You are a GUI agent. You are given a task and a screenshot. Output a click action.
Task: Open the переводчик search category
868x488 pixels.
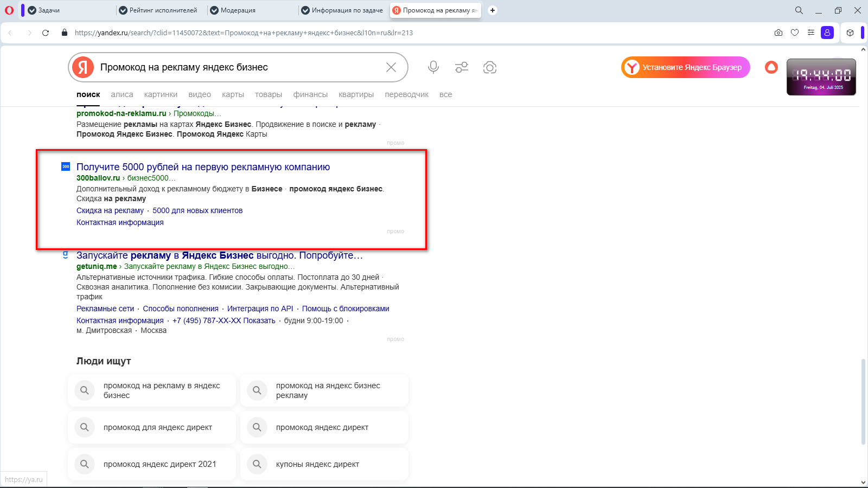[x=407, y=94]
